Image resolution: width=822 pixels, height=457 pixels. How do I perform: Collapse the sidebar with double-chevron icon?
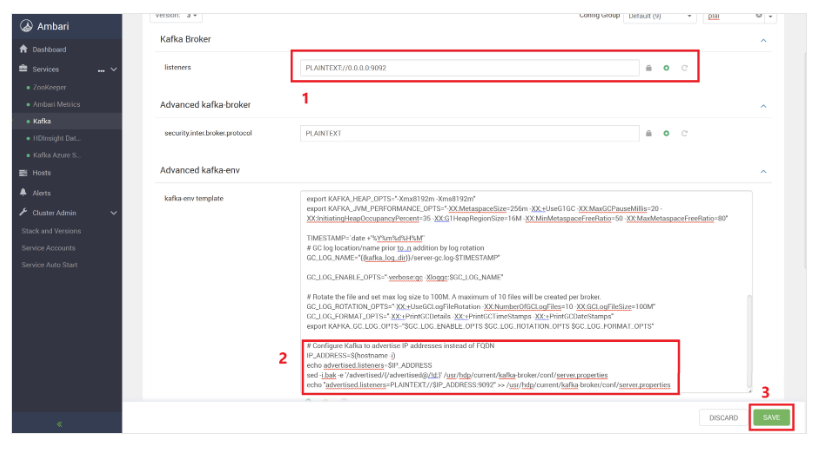tap(59, 424)
